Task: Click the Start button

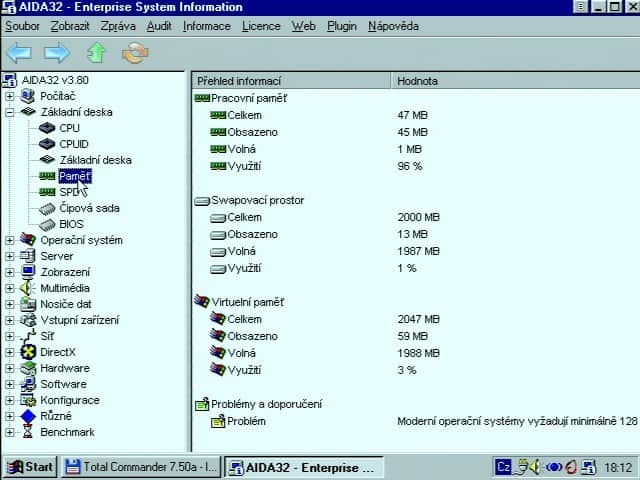Action: pyautogui.click(x=31, y=467)
